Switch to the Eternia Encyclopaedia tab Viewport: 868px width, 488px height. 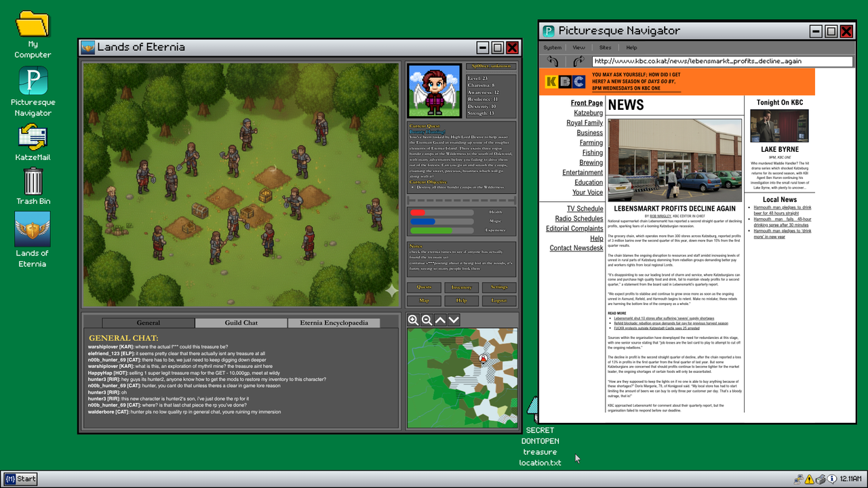[x=334, y=323]
